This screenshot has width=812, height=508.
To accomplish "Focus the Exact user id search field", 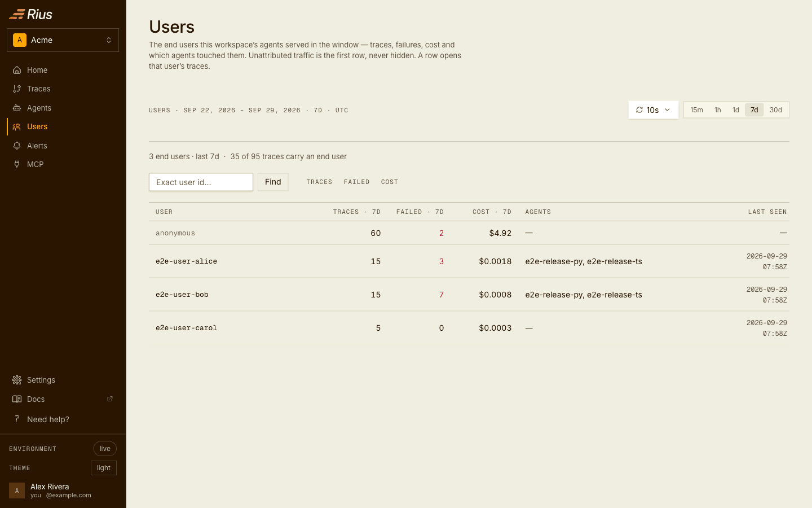I will (201, 182).
